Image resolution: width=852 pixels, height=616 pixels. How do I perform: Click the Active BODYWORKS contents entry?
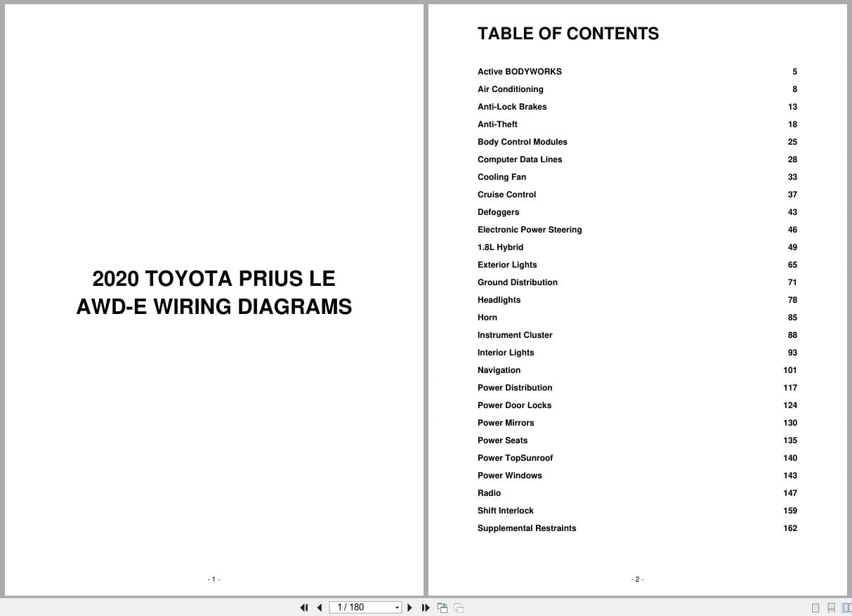[520, 72]
